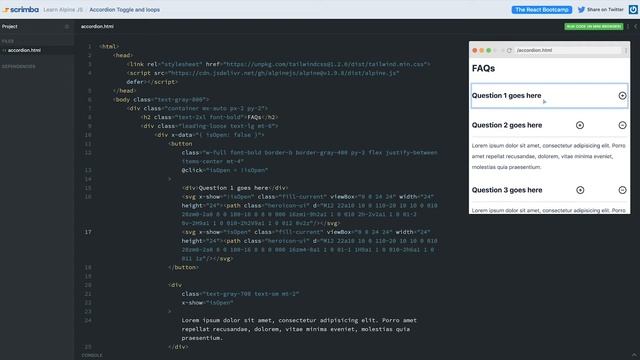Expand the DEPENDENCIES section
This screenshot has width=640, height=360.
[18, 66]
